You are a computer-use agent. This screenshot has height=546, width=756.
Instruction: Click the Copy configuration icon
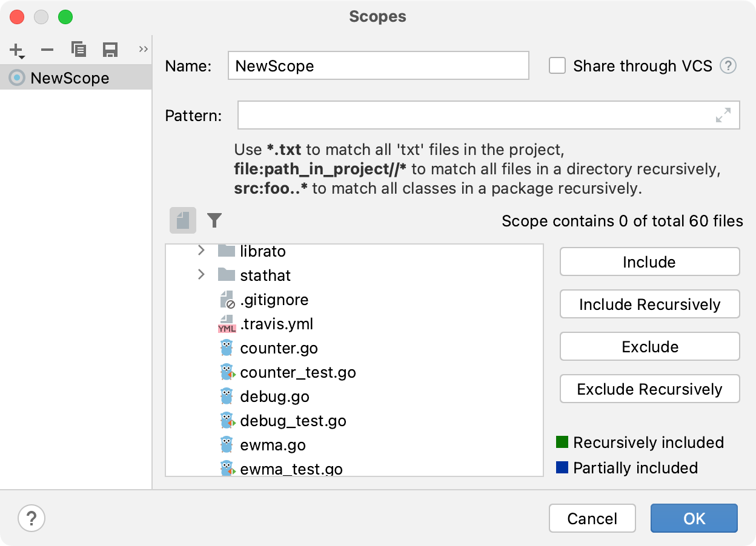pos(79,50)
